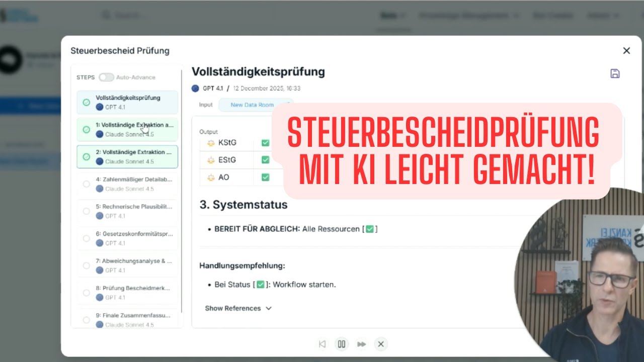Click the '12 December 2025, 16:33' timestamp
Viewport: 644px width, 362px height.
coord(267,88)
